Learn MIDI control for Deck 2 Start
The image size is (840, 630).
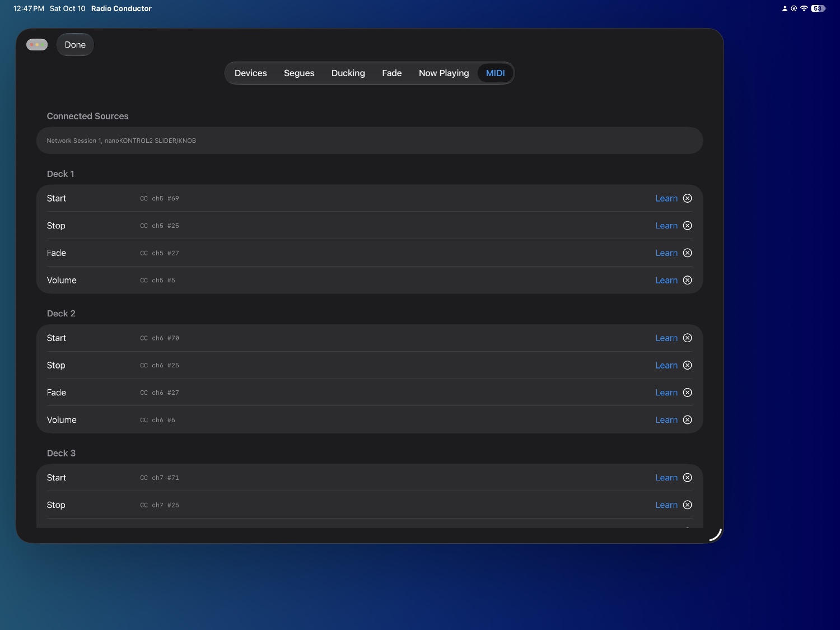(666, 338)
